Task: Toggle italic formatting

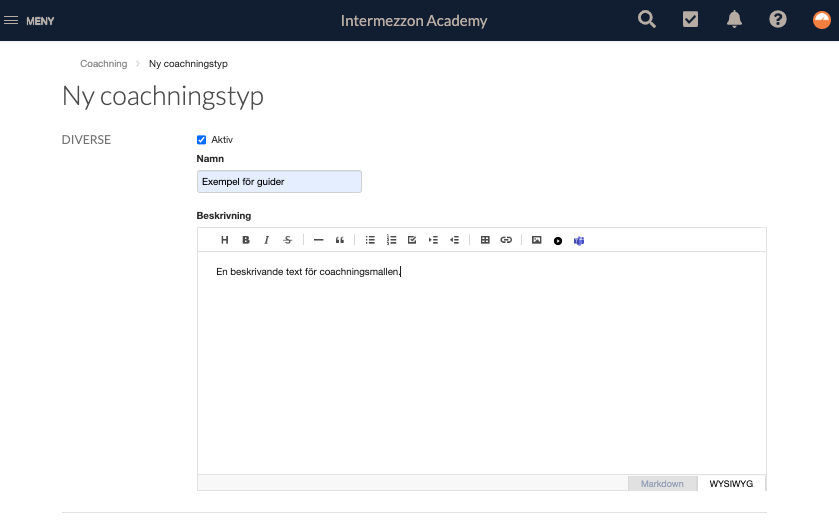Action: point(266,240)
